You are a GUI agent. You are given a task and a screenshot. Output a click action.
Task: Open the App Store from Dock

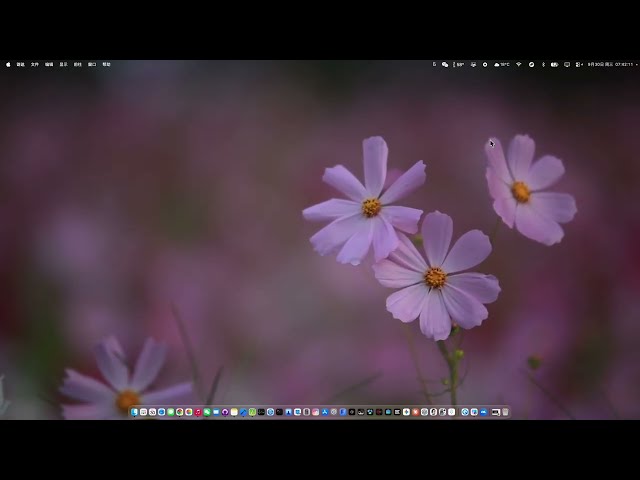pyautogui.click(x=325, y=412)
